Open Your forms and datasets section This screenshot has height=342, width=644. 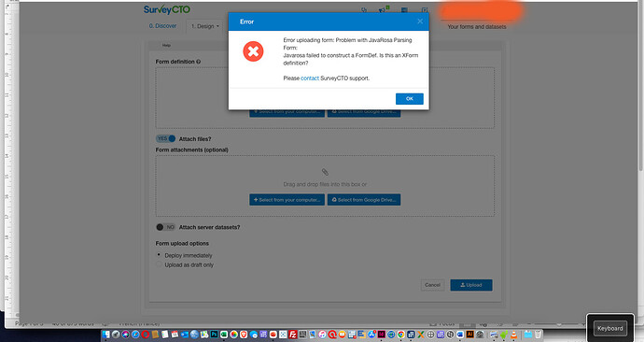[x=476, y=27]
